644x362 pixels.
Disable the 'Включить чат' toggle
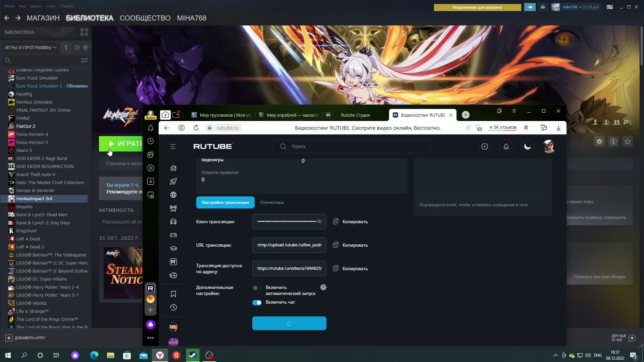tap(257, 303)
